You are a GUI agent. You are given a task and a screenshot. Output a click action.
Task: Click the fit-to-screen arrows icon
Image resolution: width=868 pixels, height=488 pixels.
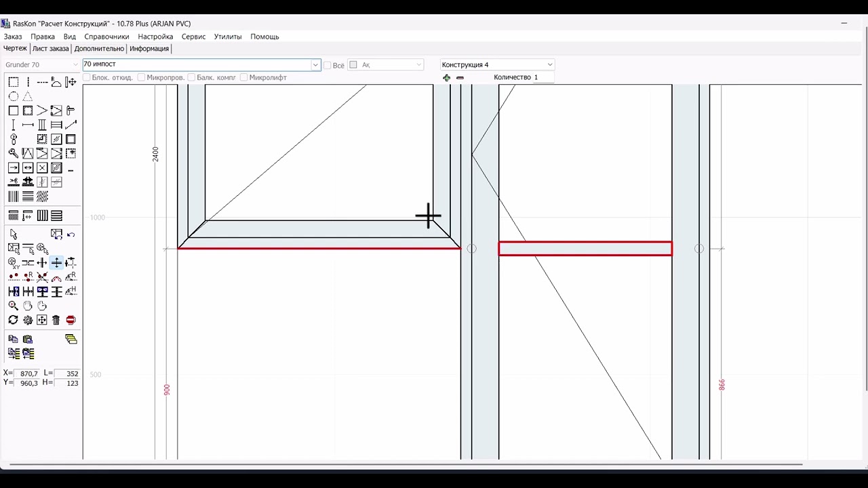coord(42,320)
